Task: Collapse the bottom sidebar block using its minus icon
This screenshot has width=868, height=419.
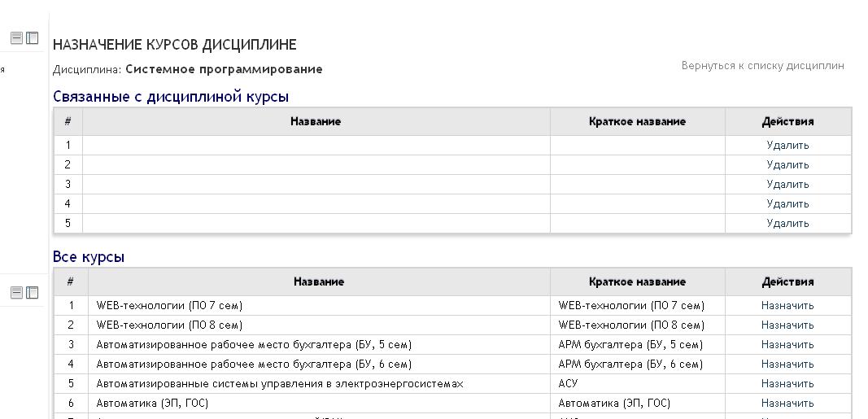Action: point(16,293)
